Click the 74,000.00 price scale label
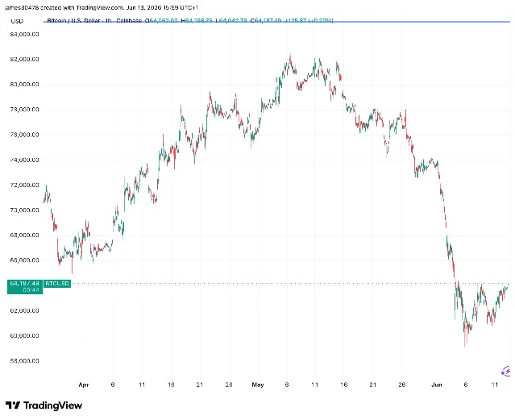 [25, 160]
